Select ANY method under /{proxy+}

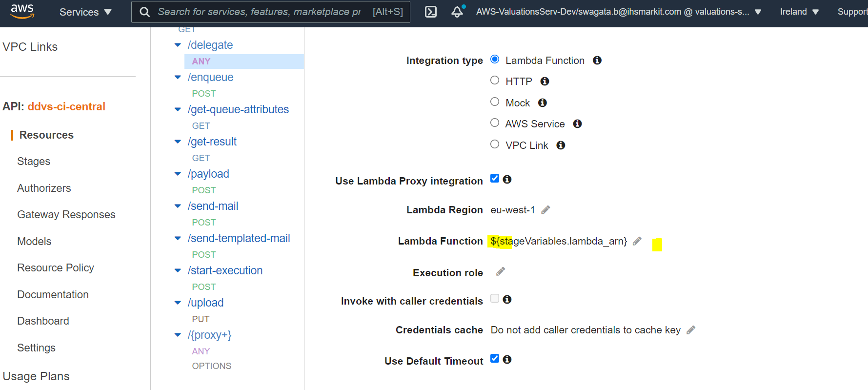click(x=201, y=351)
